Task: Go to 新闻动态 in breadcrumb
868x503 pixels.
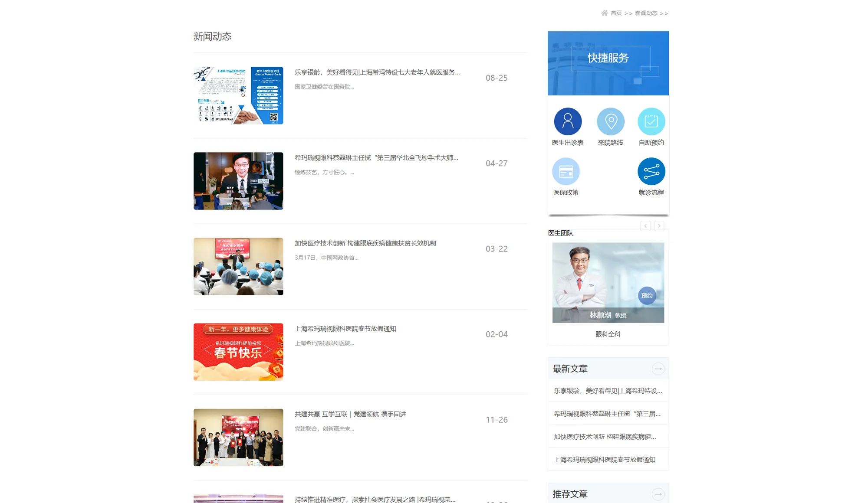Action: point(646,13)
